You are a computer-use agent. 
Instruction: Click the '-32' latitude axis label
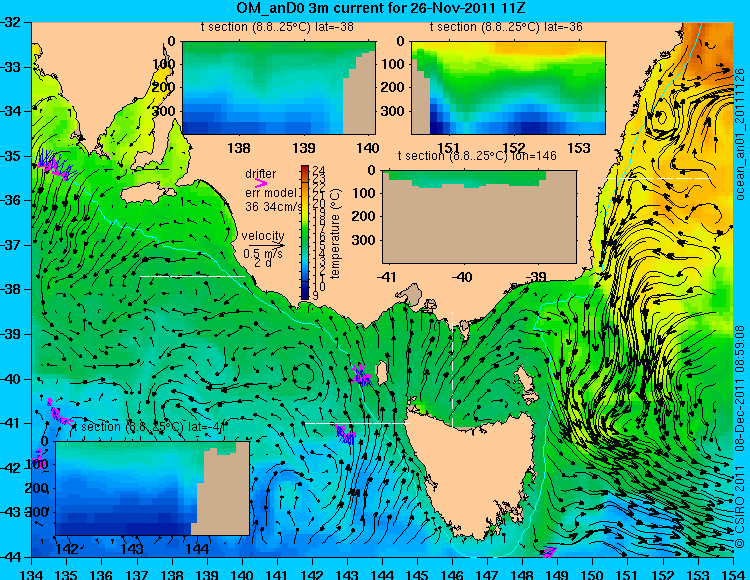[11, 22]
